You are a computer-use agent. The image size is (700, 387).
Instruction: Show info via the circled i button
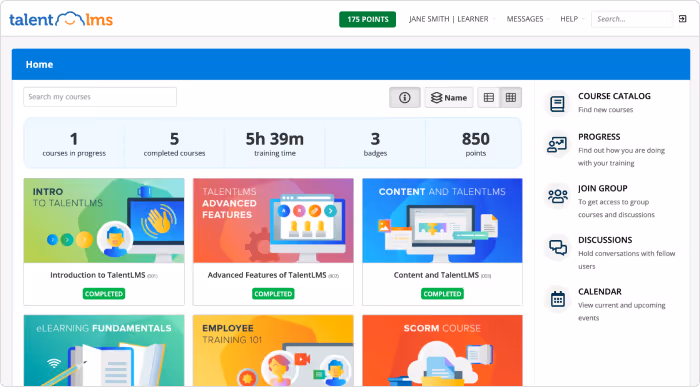[404, 97]
